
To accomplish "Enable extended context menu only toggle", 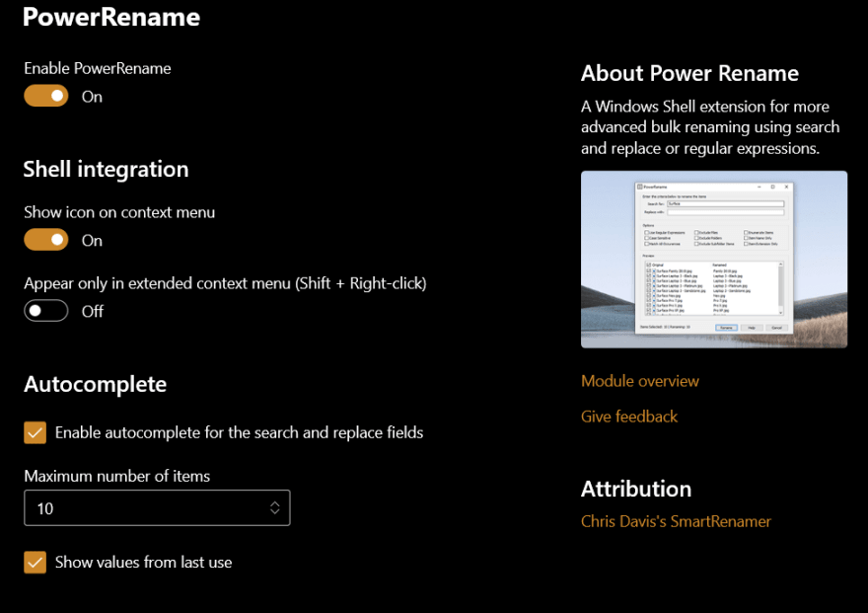I will point(46,311).
